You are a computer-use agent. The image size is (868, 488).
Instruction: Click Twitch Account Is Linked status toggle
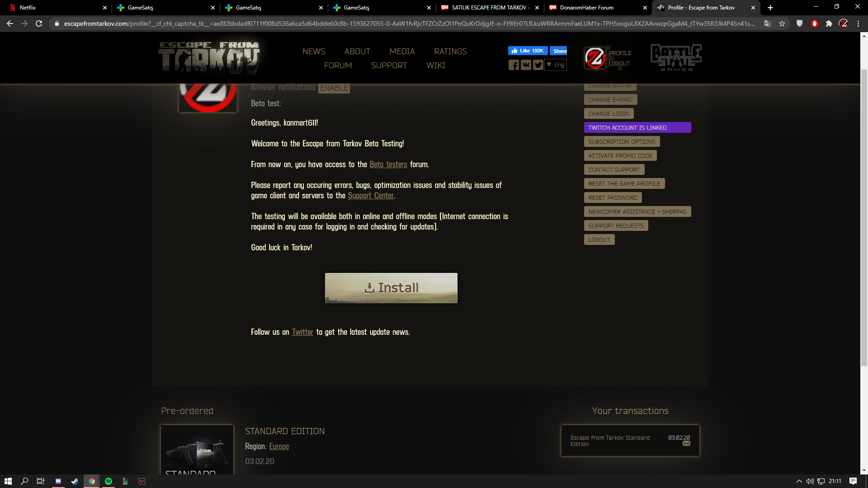click(x=637, y=127)
